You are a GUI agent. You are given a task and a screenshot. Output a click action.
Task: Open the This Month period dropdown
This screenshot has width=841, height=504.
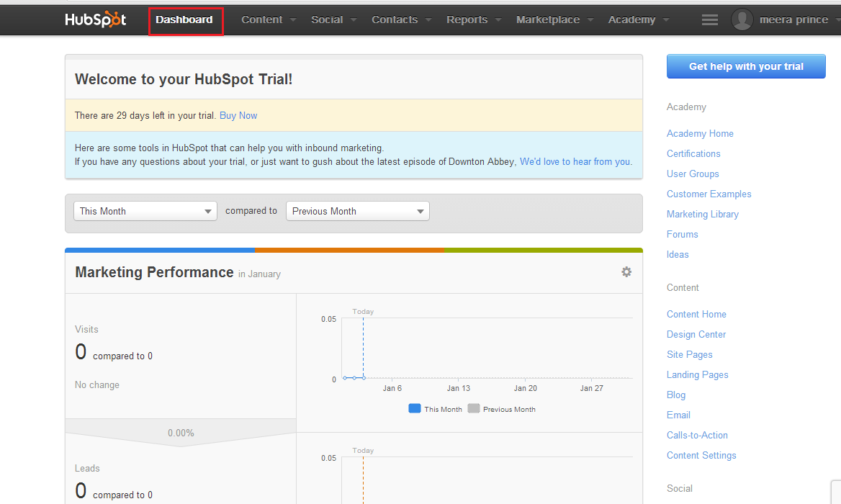[x=145, y=211]
